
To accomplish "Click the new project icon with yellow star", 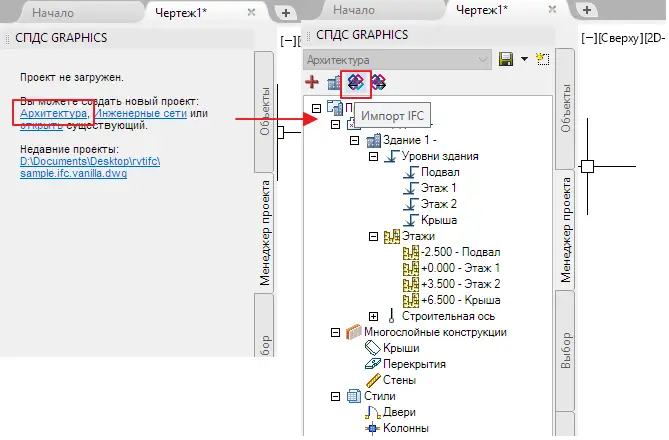I will coord(543,59).
